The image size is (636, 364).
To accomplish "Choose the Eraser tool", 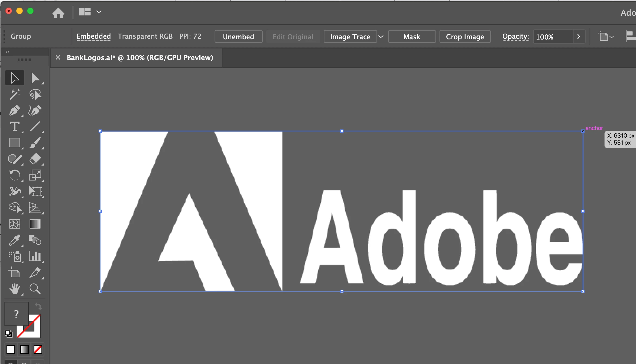I will (35, 159).
